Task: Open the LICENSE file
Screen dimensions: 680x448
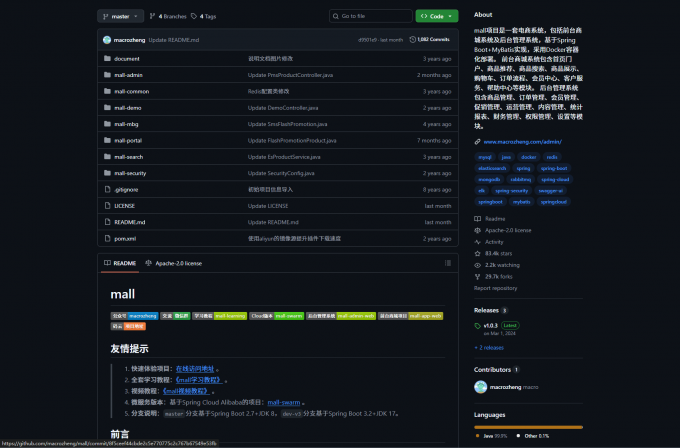Action: 124,206
